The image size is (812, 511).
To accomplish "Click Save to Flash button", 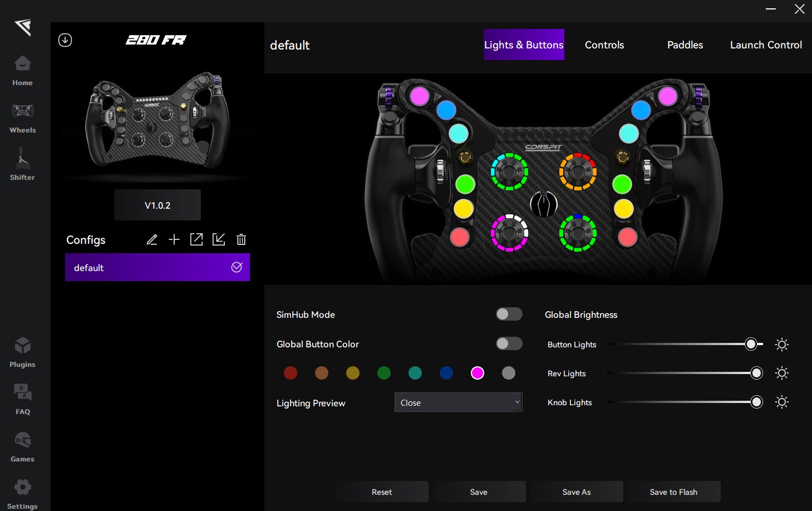I will tap(673, 492).
